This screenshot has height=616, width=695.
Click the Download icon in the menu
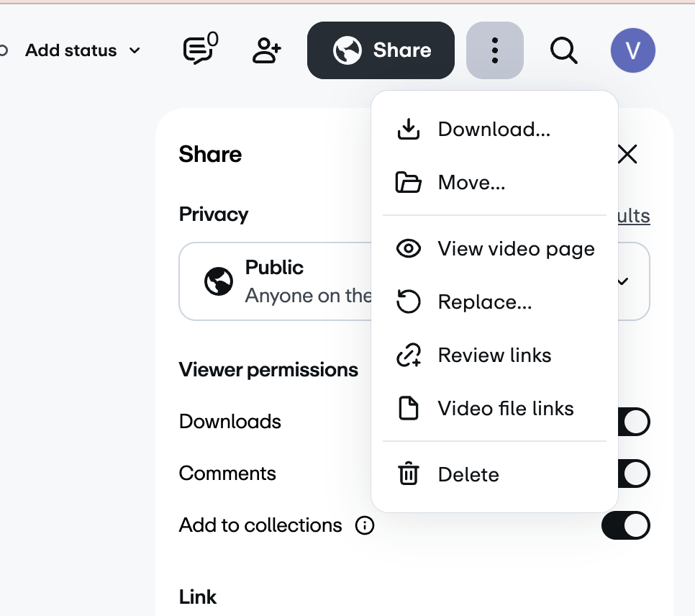[x=409, y=129]
